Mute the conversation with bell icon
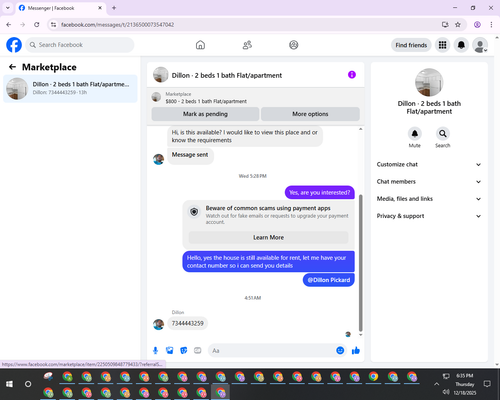500x400 pixels. tap(415, 134)
